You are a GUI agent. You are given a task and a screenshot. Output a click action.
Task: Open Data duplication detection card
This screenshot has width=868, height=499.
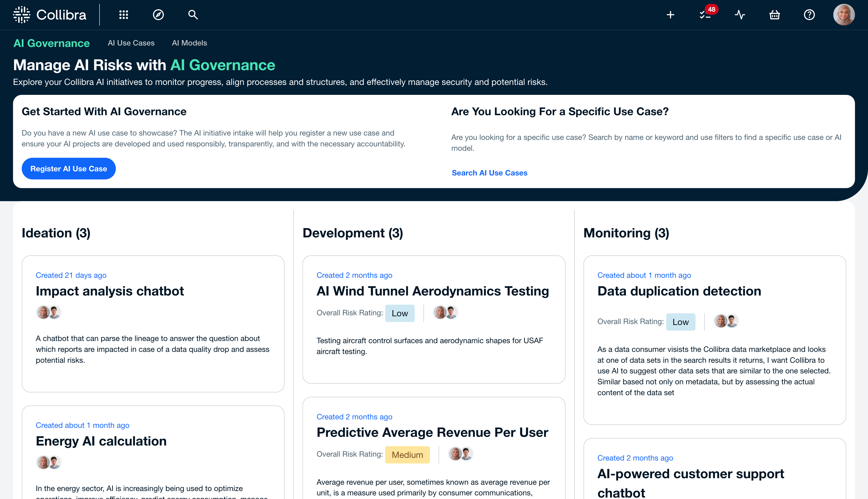point(679,291)
